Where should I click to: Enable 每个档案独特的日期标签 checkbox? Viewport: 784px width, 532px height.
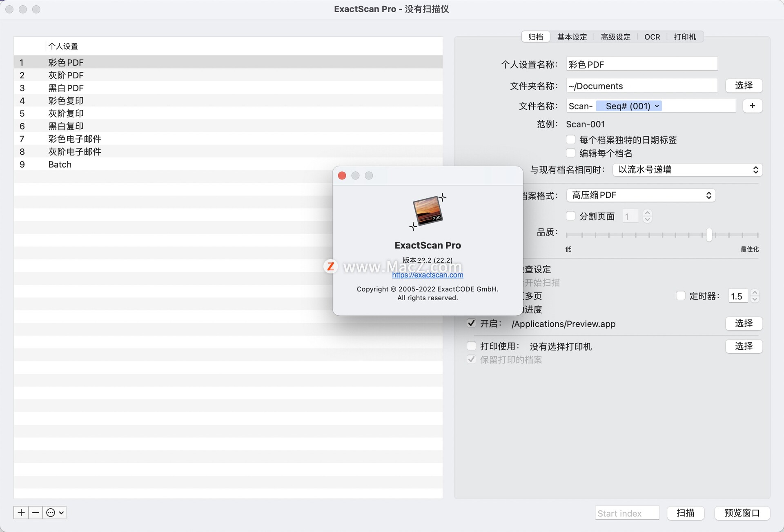[x=571, y=140]
